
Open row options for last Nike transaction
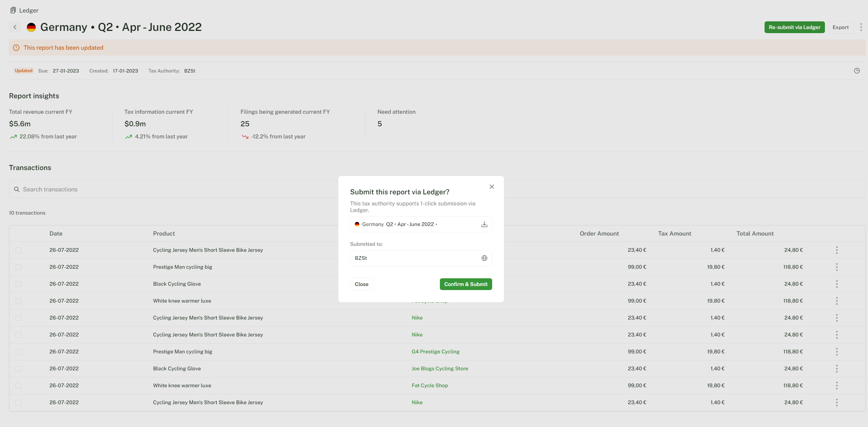836,402
